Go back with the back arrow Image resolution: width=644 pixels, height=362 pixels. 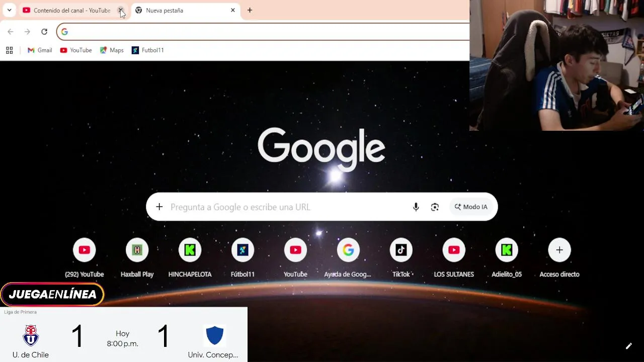pos(10,32)
